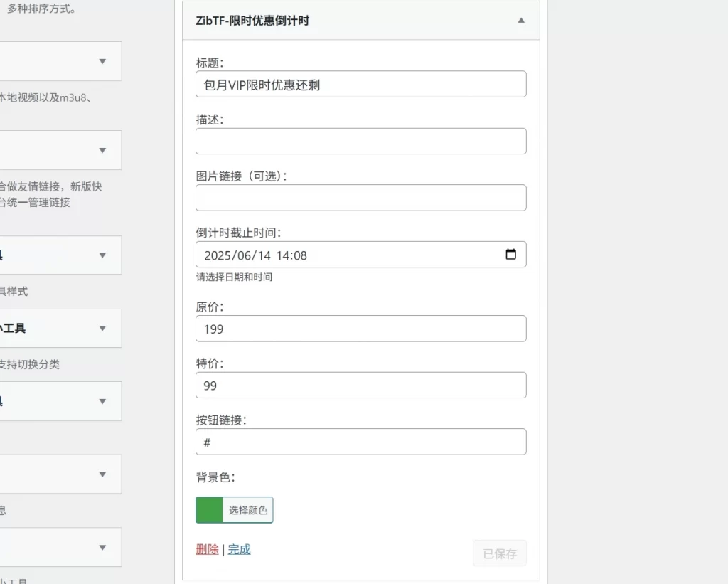Open the calendar date picker icon
Image resolution: width=728 pixels, height=584 pixels.
click(511, 254)
